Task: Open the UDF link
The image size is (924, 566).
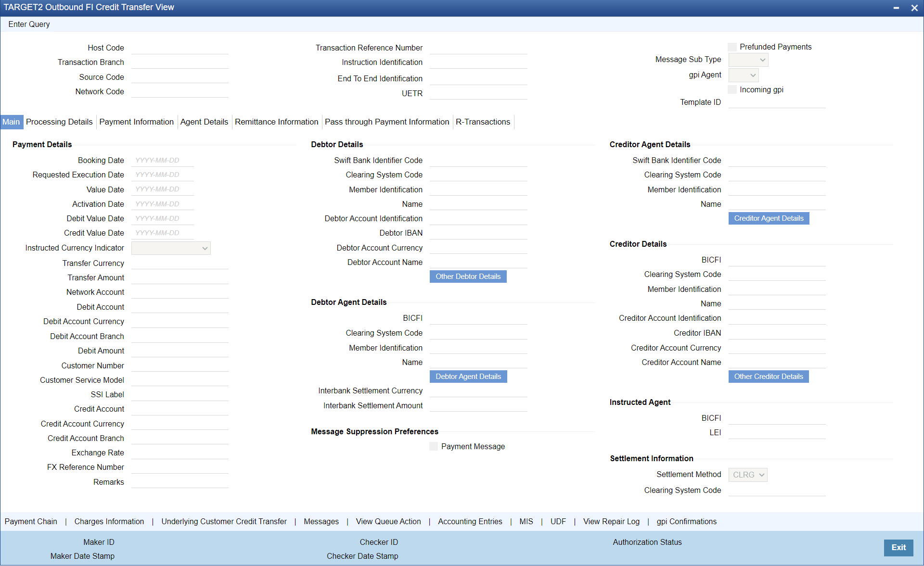Action: point(558,522)
